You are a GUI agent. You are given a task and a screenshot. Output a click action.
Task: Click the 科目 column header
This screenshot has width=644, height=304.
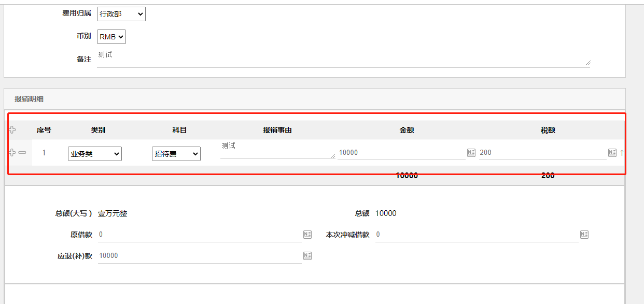pyautogui.click(x=179, y=130)
